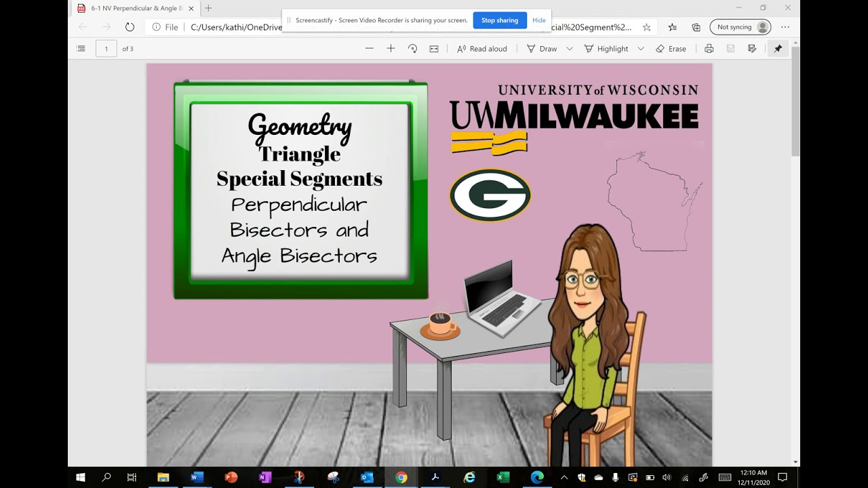Image resolution: width=868 pixels, height=488 pixels.
Task: Open OneNote from the taskbar
Action: (x=264, y=477)
